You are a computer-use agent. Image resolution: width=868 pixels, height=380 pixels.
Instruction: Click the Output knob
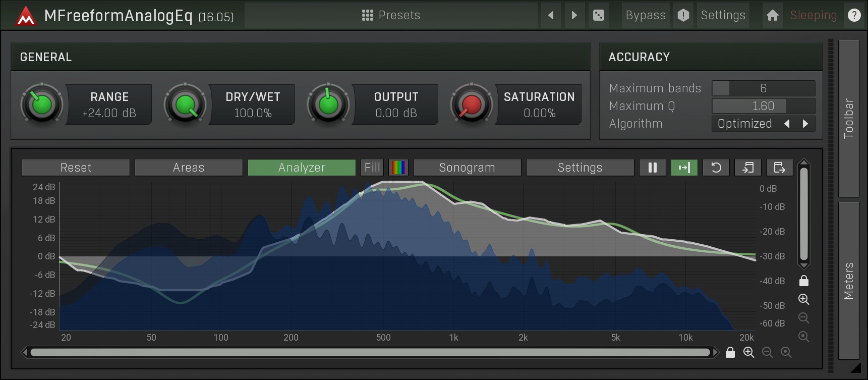click(x=328, y=104)
